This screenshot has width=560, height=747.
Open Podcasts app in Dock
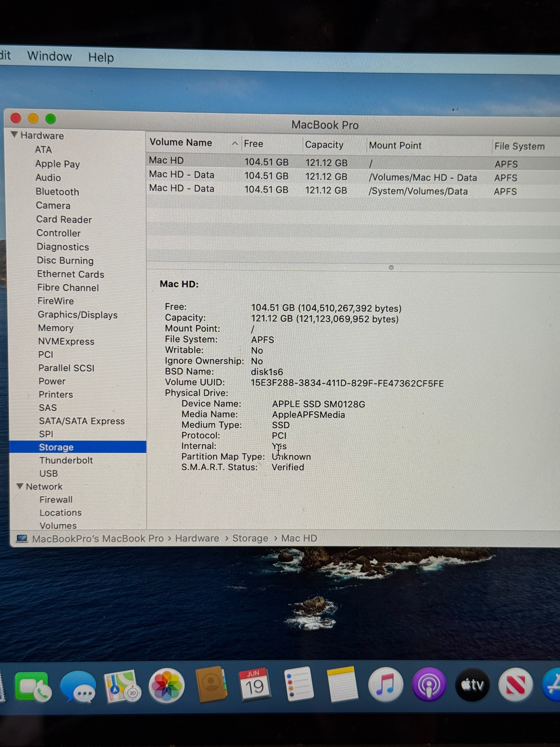tap(429, 684)
